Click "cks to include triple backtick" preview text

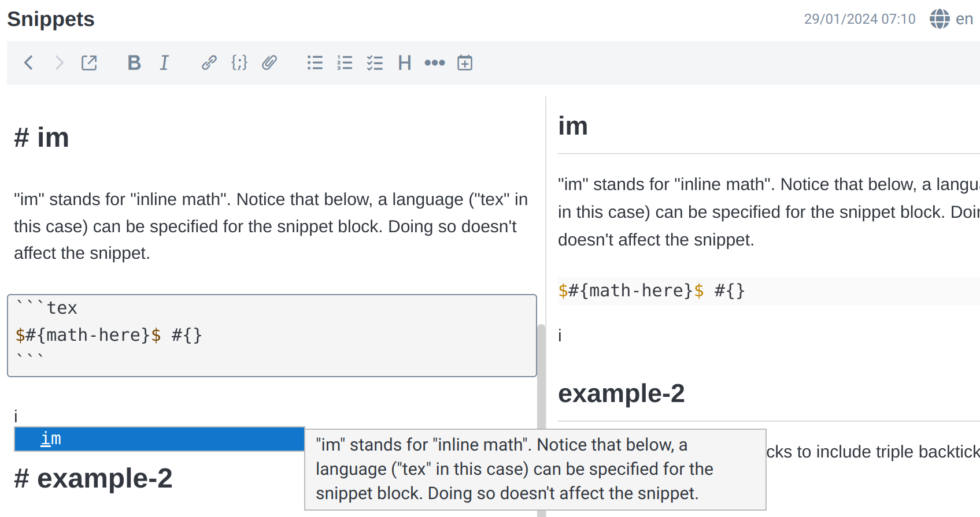click(x=873, y=452)
